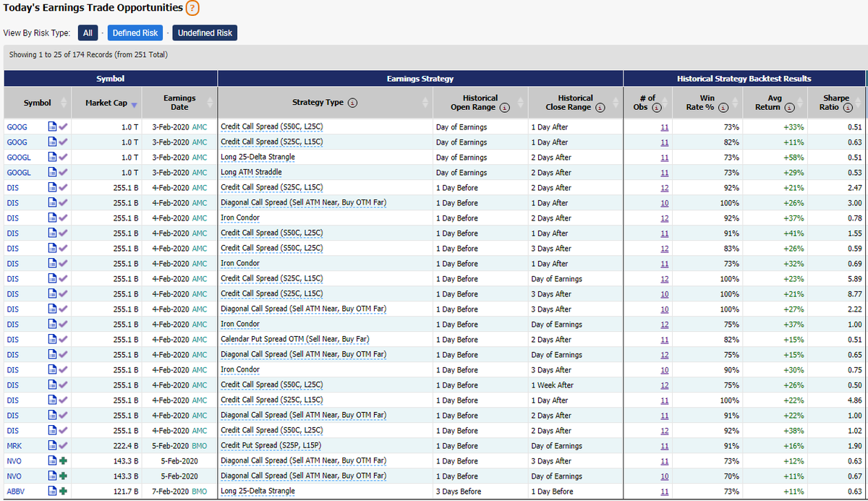868x501 pixels.
Task: Open document icon in ABBV row
Action: 52,492
